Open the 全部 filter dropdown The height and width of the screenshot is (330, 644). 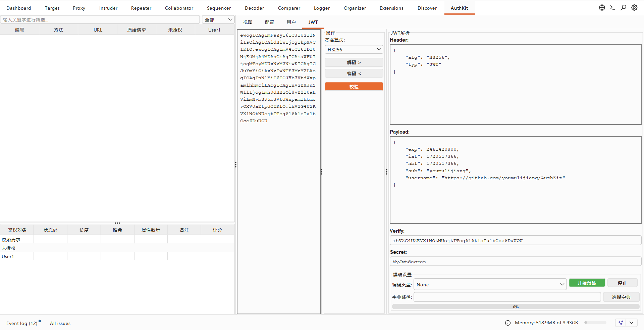click(x=218, y=20)
